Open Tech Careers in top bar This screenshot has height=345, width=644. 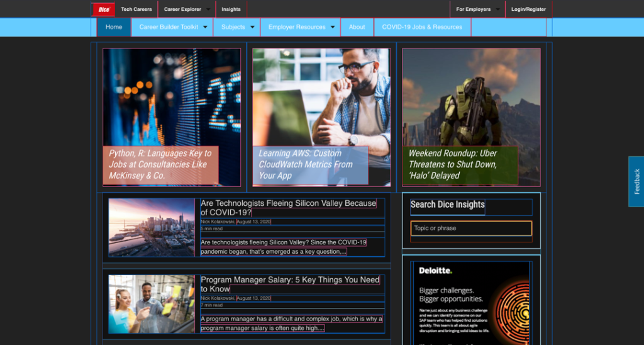click(x=136, y=9)
